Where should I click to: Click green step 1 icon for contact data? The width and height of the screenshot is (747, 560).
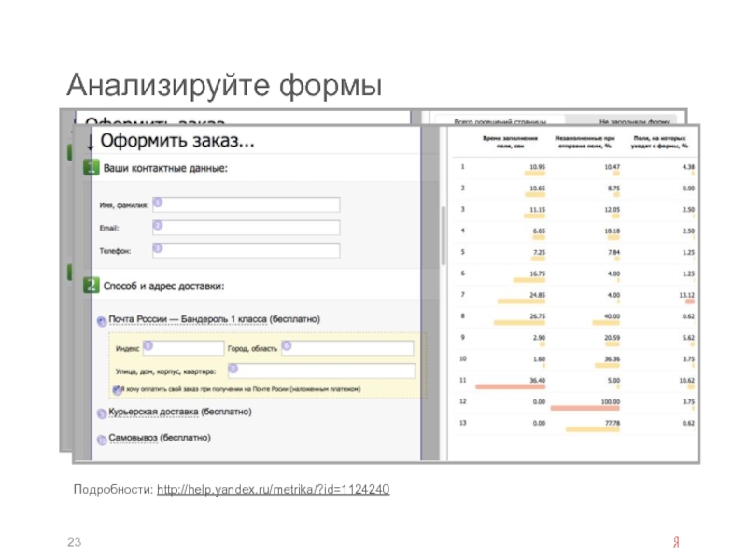[91, 168]
